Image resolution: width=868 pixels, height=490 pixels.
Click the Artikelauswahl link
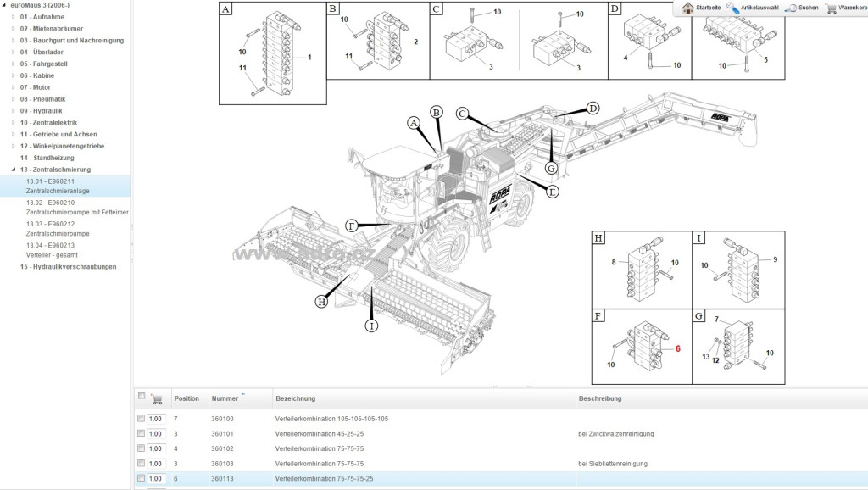(759, 8)
